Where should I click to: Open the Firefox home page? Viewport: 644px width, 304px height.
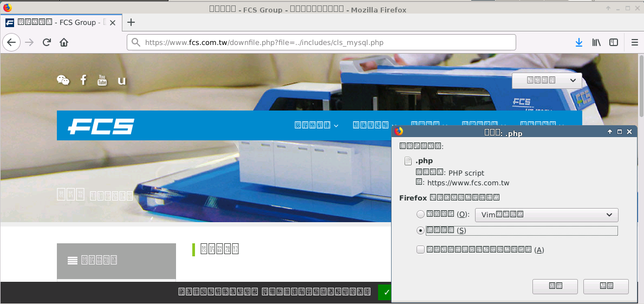click(64, 42)
